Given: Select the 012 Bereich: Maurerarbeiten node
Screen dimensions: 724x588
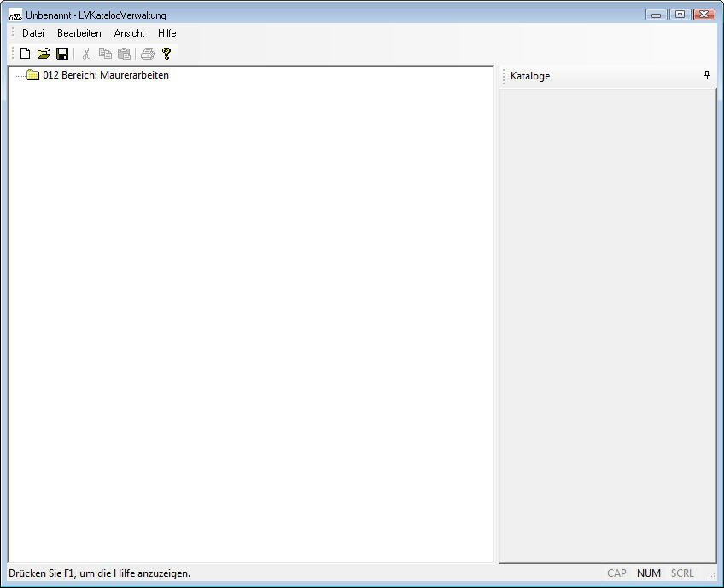Looking at the screenshot, I should 106,75.
